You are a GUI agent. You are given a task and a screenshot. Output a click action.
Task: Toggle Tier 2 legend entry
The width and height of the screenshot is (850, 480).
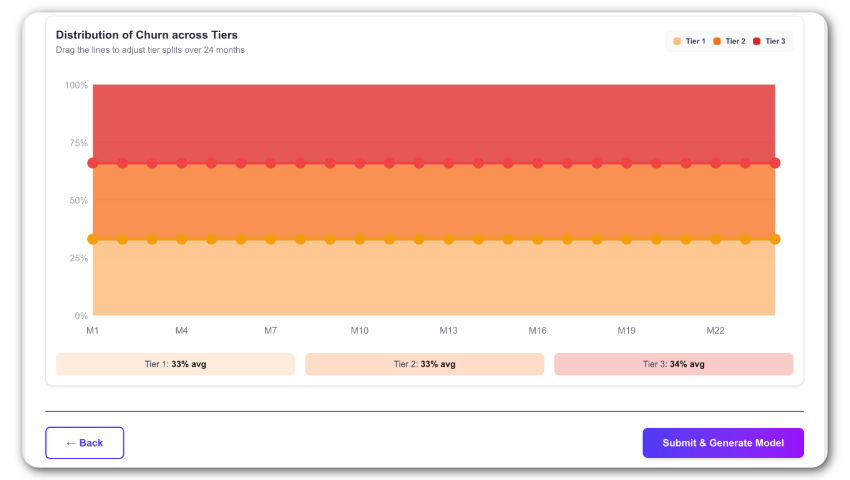coord(730,41)
